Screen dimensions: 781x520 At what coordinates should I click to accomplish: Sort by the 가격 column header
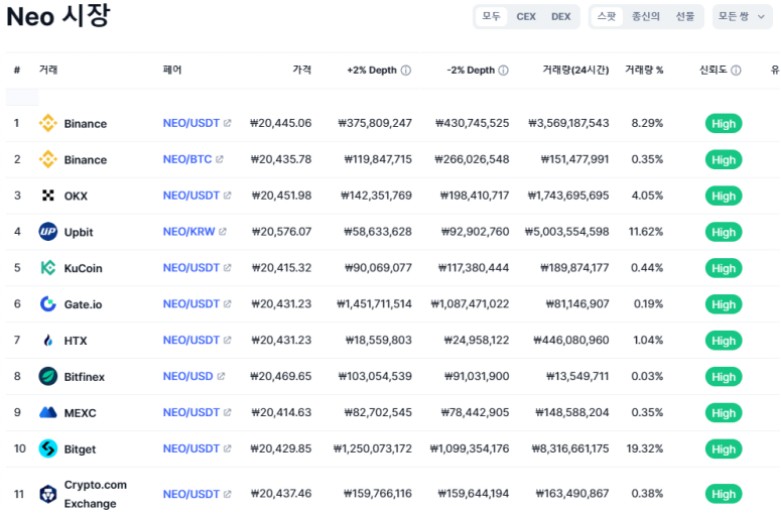[x=302, y=70]
